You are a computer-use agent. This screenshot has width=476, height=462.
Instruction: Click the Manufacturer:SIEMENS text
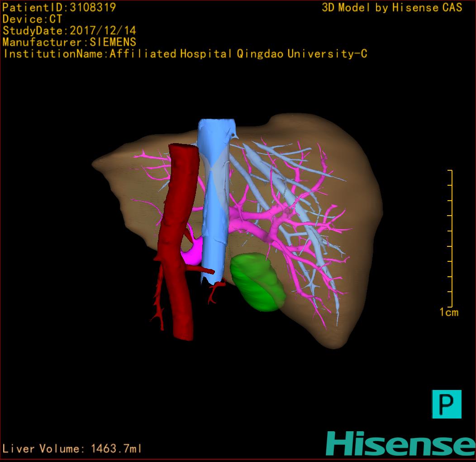pos(69,42)
